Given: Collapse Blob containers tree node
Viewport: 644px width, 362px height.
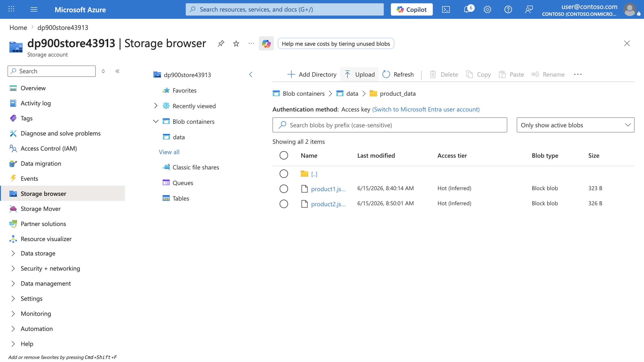Looking at the screenshot, I should [156, 121].
